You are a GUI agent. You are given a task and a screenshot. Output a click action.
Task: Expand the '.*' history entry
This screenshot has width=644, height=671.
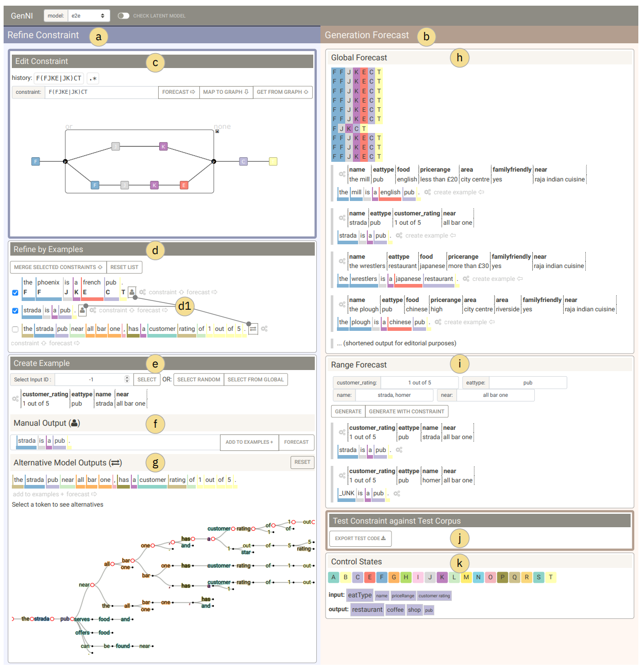click(x=93, y=78)
